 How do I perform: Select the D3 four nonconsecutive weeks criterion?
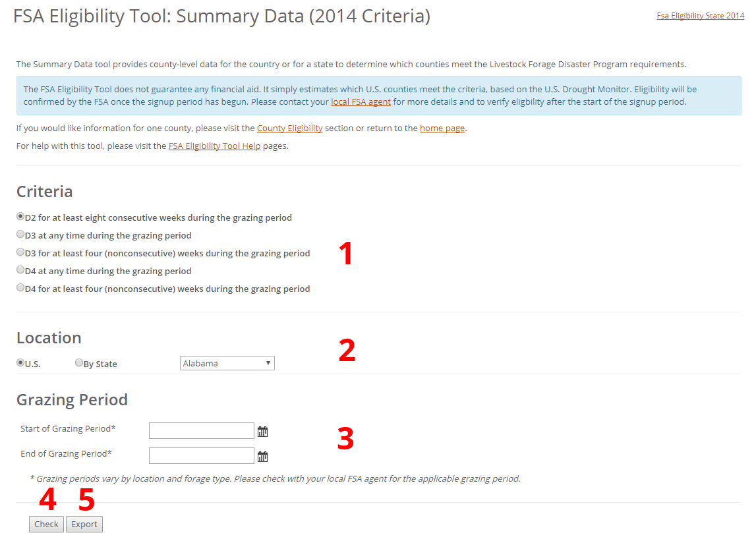pyautogui.click(x=20, y=252)
